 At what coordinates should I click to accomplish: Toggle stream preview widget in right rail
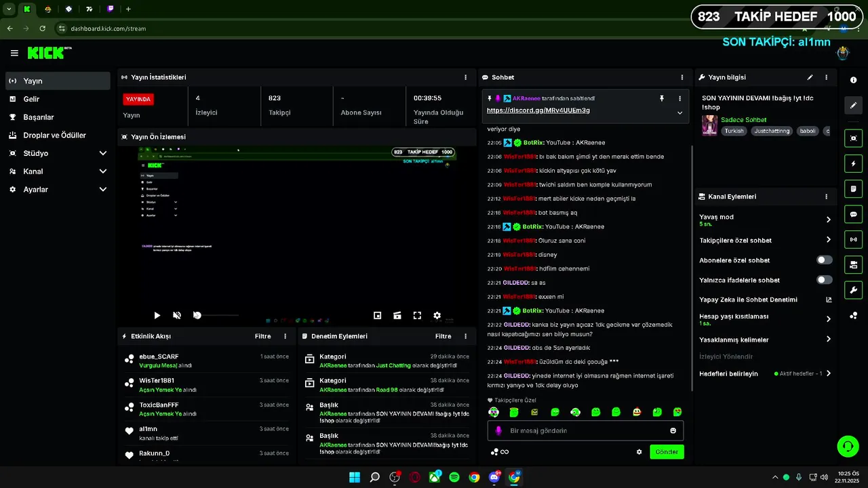point(853,138)
